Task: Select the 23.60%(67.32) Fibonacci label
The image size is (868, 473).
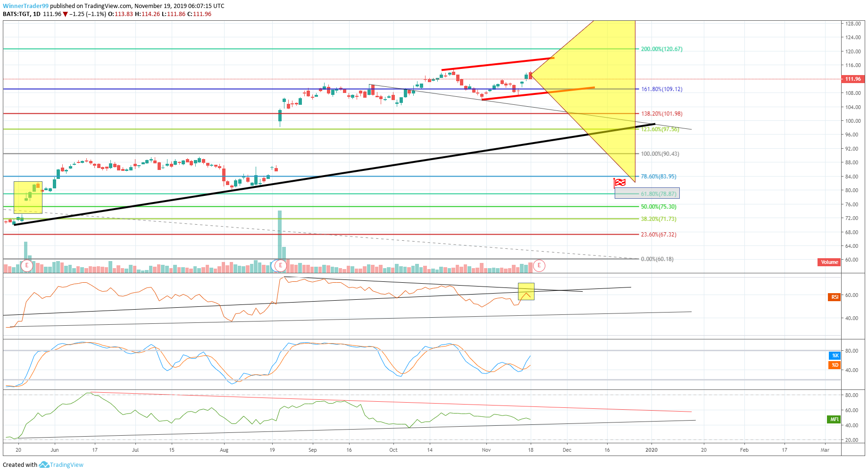Action: [659, 235]
